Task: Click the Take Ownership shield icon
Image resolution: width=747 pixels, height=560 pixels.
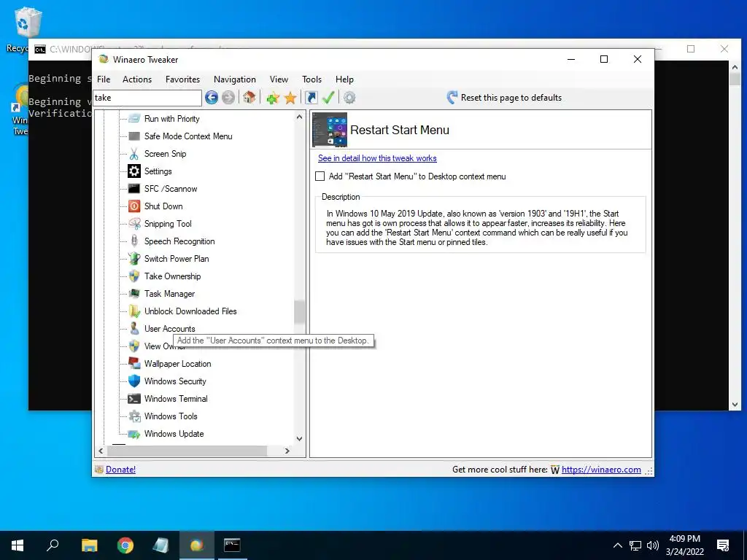Action: pyautogui.click(x=134, y=276)
